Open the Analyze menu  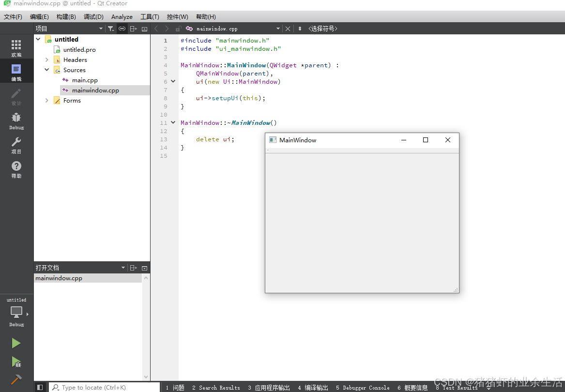(x=122, y=16)
